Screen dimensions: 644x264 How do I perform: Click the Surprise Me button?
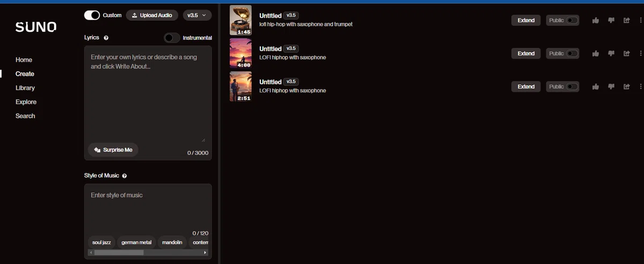113,150
